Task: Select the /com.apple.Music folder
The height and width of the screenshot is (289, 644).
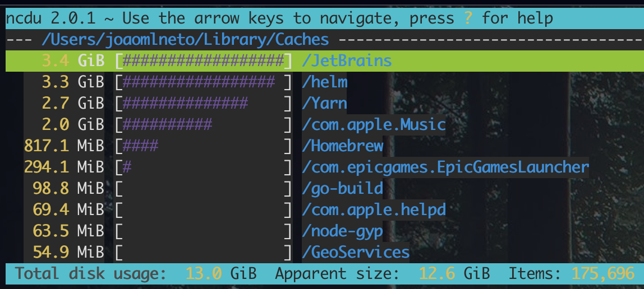Action: pyautogui.click(x=374, y=124)
